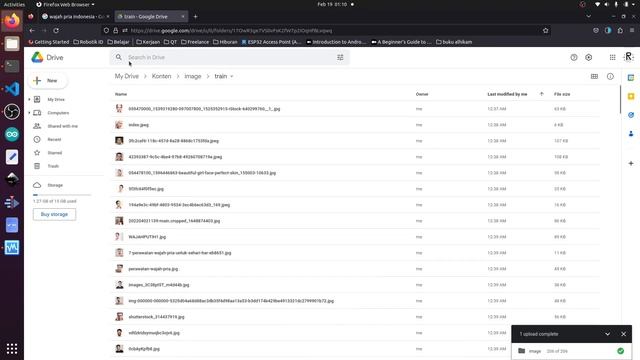
Task: Click the storage usage progress bar
Action: click(62, 195)
